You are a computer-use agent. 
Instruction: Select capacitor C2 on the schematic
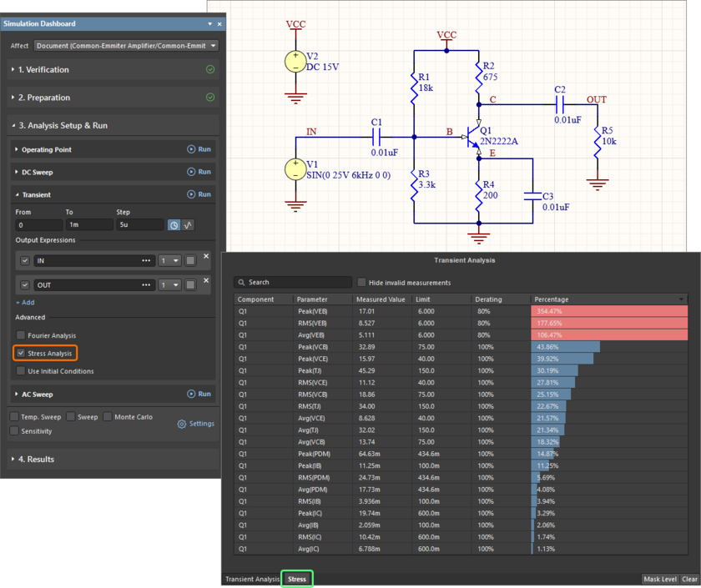pos(560,104)
